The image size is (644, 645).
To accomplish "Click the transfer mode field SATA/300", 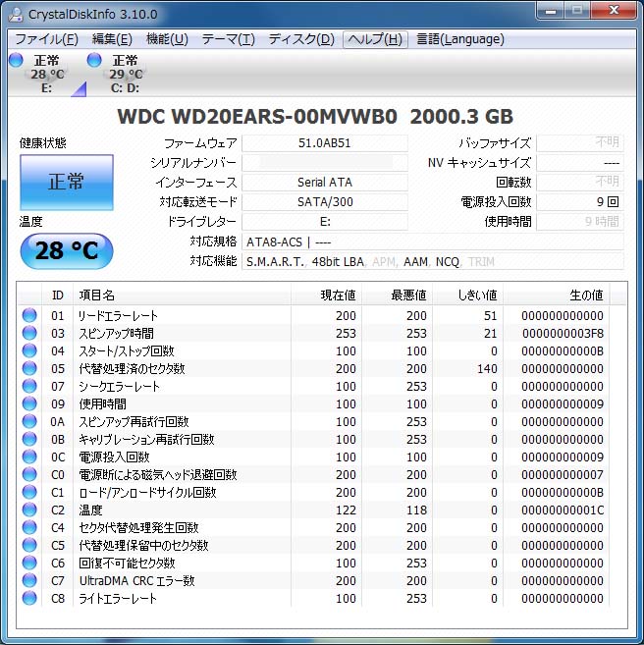I will (325, 202).
